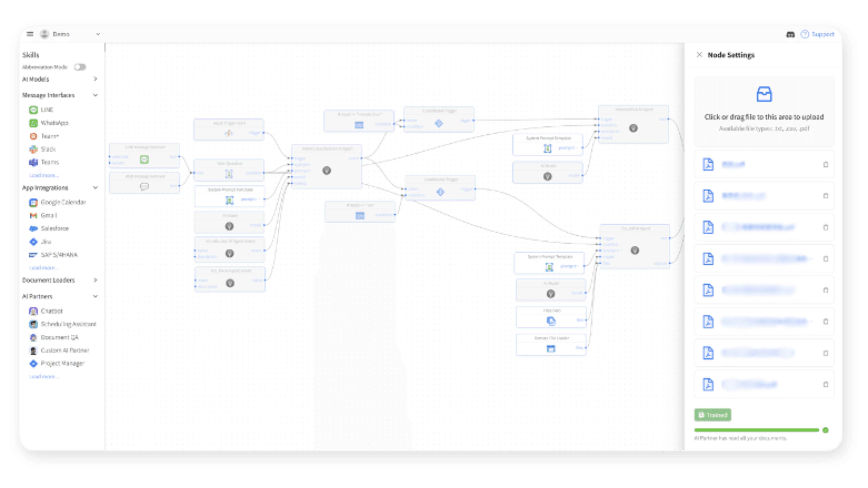This screenshot has width=868, height=488.
Task: Click the inbox upload icon
Action: tap(764, 94)
